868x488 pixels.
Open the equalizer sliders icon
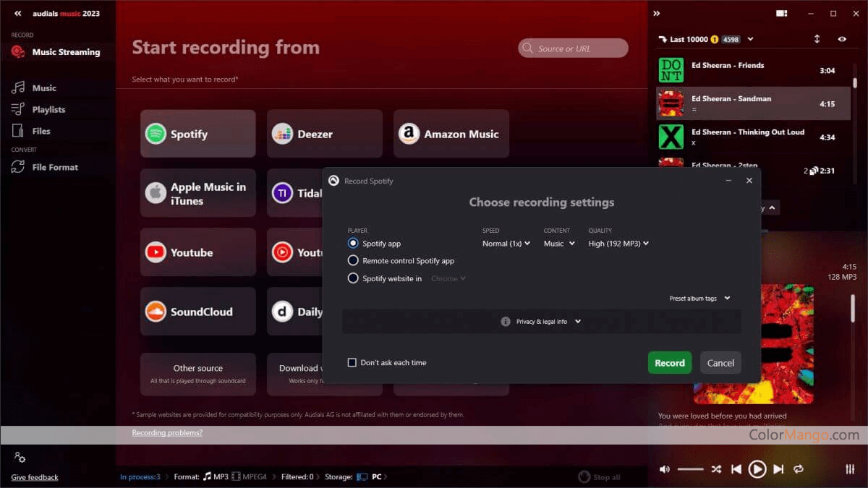pyautogui.click(x=850, y=469)
